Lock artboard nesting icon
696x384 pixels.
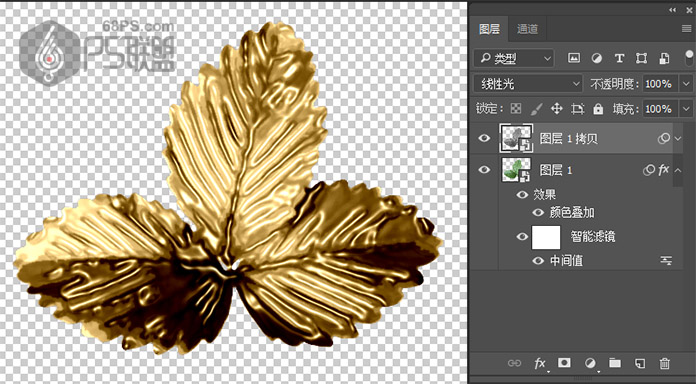[x=577, y=109]
